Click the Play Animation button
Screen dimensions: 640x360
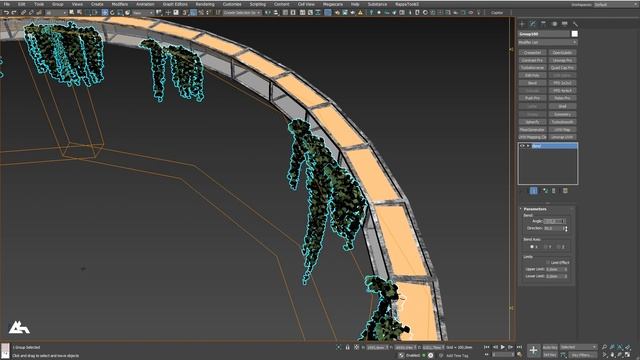click(x=503, y=347)
